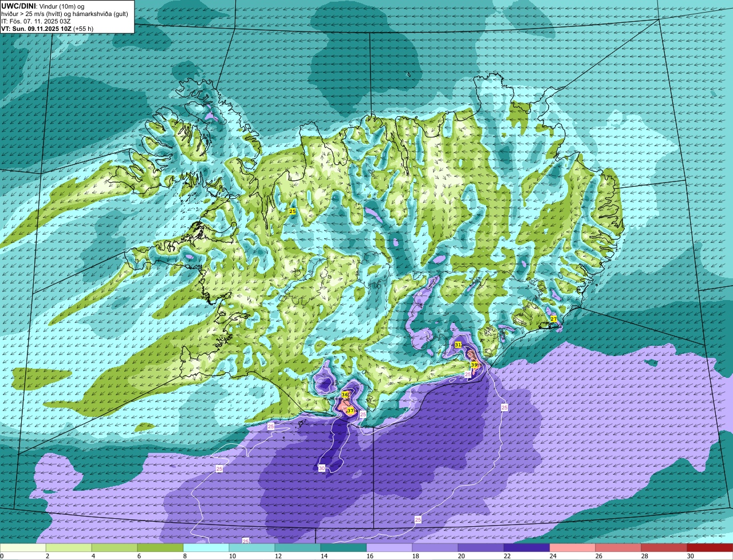This screenshot has width=733, height=560.
Task: Click the legend swatch between 16 and 18
Action: pyautogui.click(x=389, y=548)
